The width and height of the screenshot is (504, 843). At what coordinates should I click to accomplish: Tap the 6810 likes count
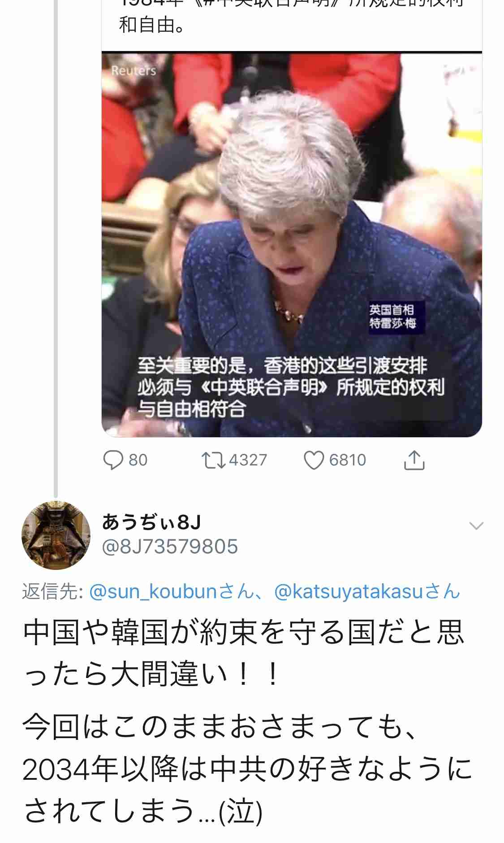[x=348, y=460]
